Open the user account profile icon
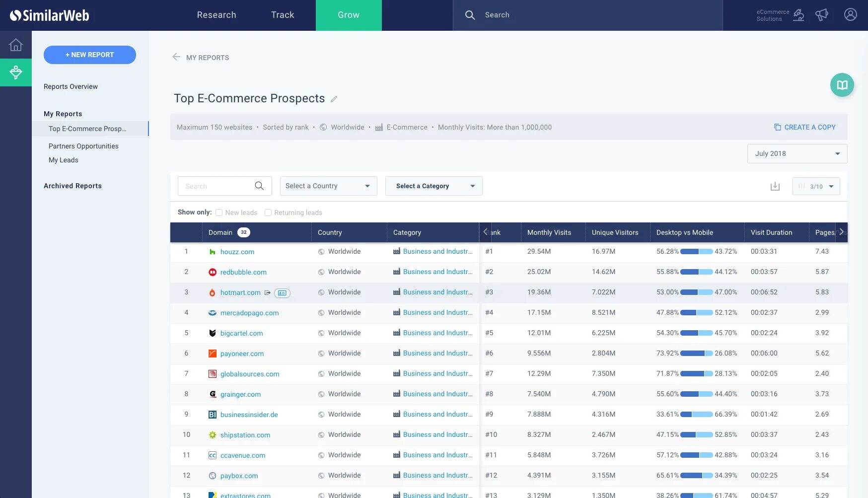 click(x=851, y=15)
